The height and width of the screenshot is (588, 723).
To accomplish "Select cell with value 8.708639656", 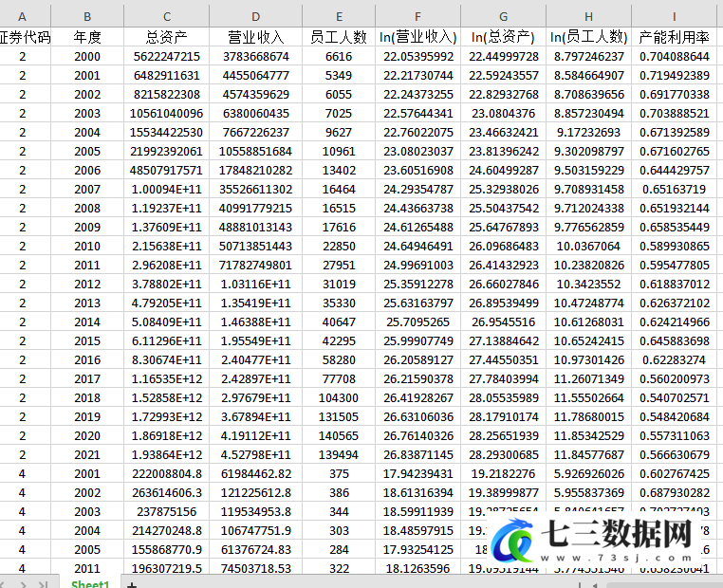I will [x=589, y=94].
